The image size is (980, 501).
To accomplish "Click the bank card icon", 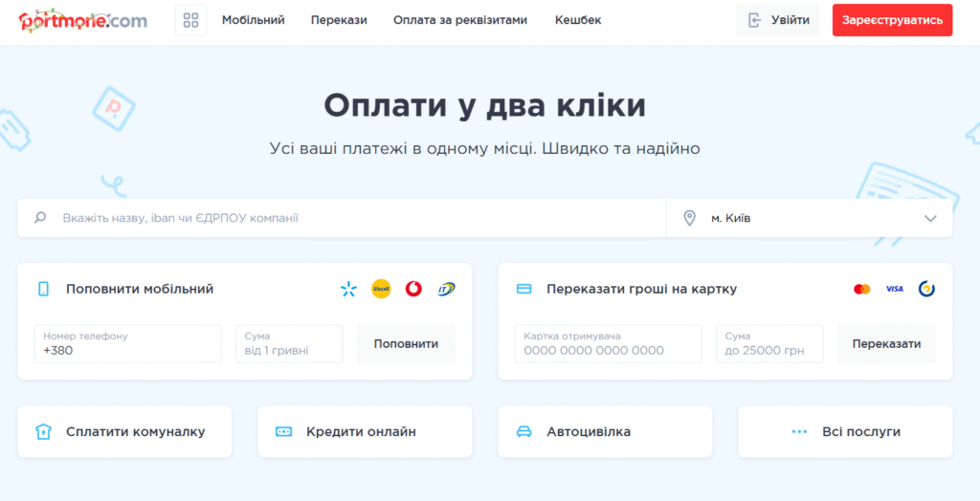I will (523, 290).
